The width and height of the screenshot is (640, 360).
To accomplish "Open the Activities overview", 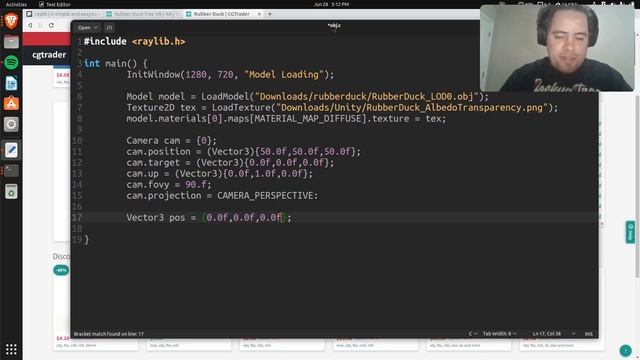I will point(16,4).
